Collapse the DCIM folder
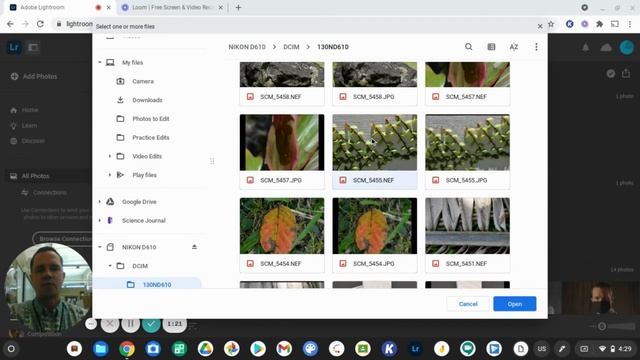Viewport: 640px width, 360px height. (x=109, y=266)
